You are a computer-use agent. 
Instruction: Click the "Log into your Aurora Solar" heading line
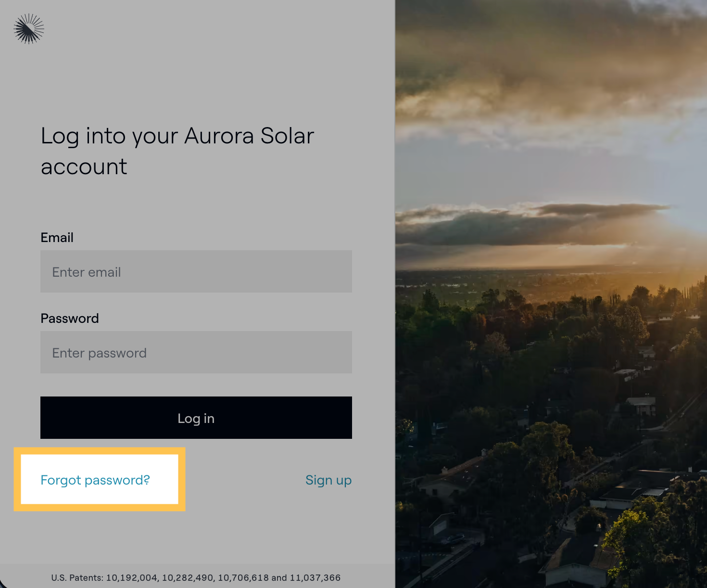[x=177, y=136]
